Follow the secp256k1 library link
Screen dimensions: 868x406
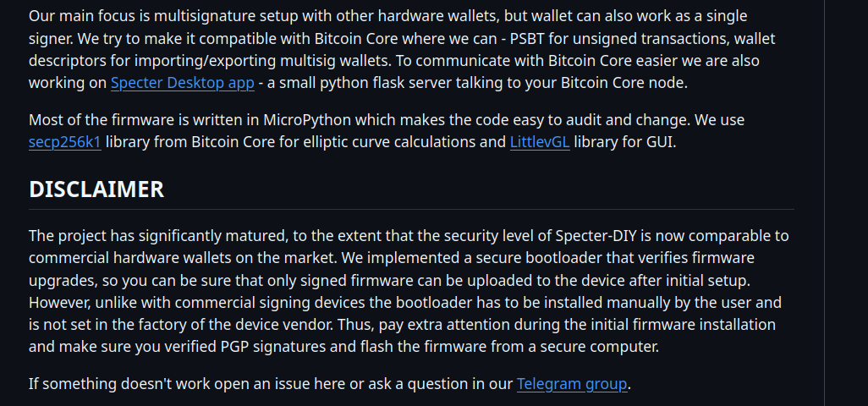65,142
